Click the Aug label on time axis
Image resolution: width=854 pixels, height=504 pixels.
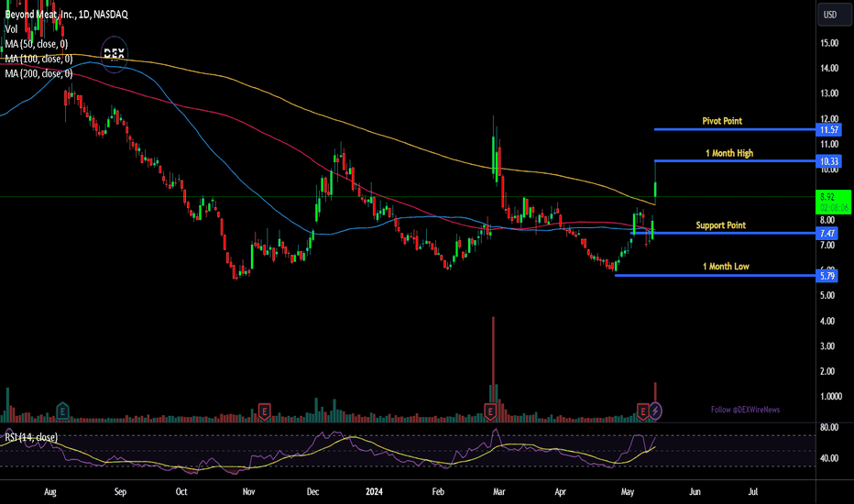point(50,491)
